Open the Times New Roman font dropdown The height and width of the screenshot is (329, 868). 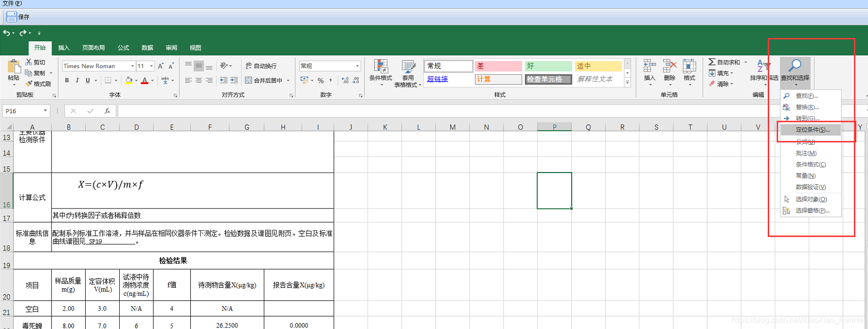[132, 66]
